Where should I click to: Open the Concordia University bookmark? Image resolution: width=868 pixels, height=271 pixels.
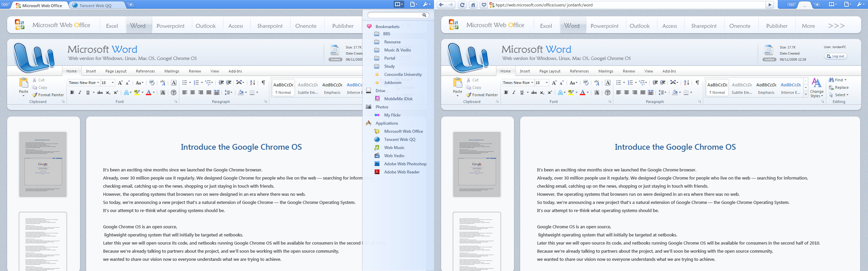(x=403, y=75)
